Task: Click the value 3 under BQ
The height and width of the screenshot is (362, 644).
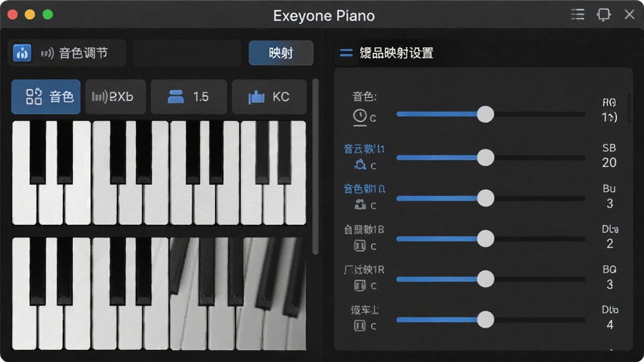Action: tap(609, 285)
